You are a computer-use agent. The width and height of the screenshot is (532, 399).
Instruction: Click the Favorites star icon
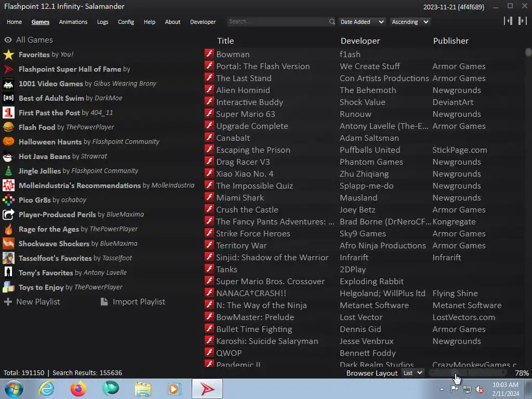(x=8, y=54)
